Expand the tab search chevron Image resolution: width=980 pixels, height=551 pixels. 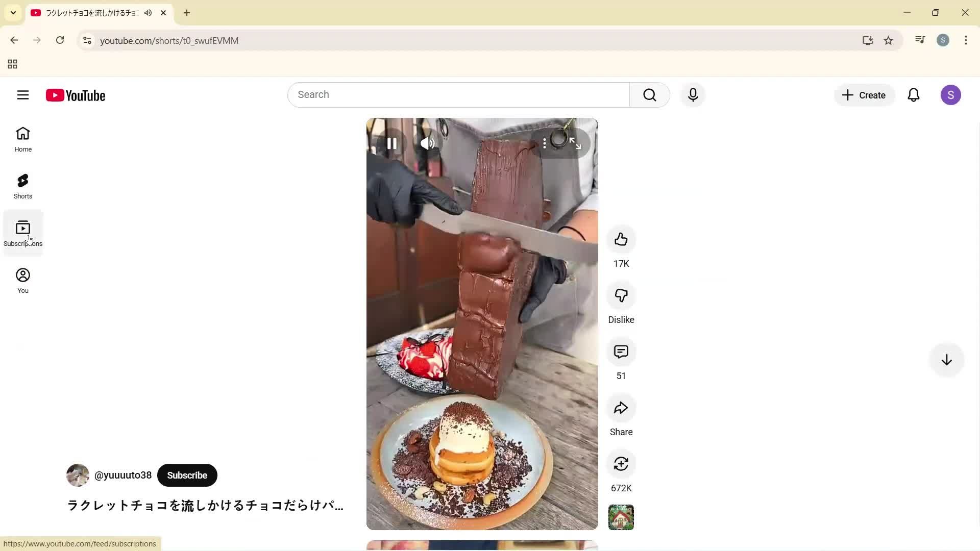click(13, 13)
